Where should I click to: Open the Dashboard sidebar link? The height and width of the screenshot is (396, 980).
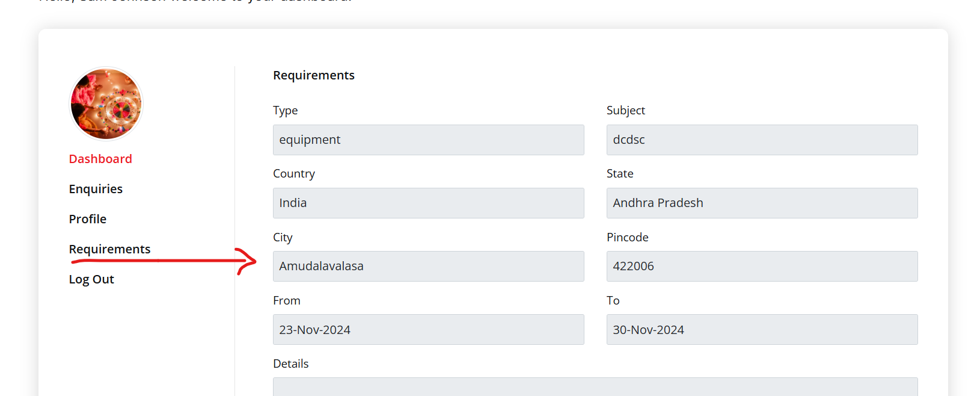(x=100, y=159)
